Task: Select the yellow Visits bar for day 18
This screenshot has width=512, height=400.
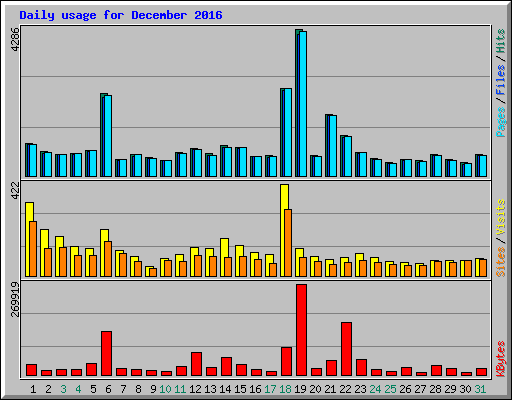Action: [284, 230]
